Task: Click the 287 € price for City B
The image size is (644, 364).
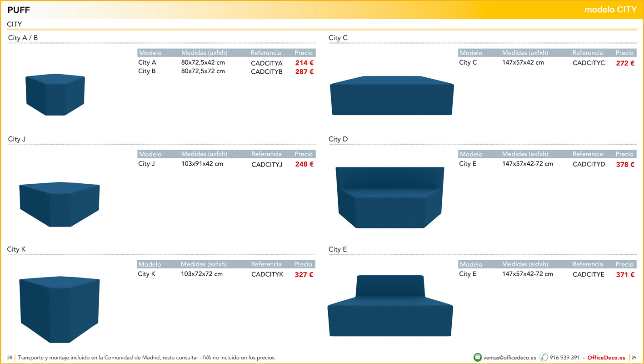Action: (304, 72)
